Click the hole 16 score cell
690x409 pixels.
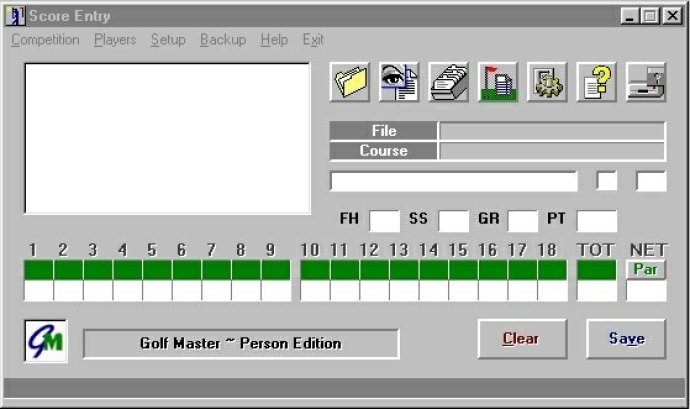(x=493, y=291)
